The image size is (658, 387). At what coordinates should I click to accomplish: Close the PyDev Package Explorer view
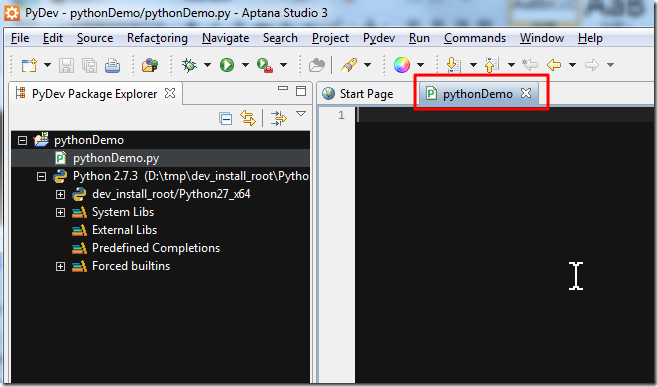[170, 93]
